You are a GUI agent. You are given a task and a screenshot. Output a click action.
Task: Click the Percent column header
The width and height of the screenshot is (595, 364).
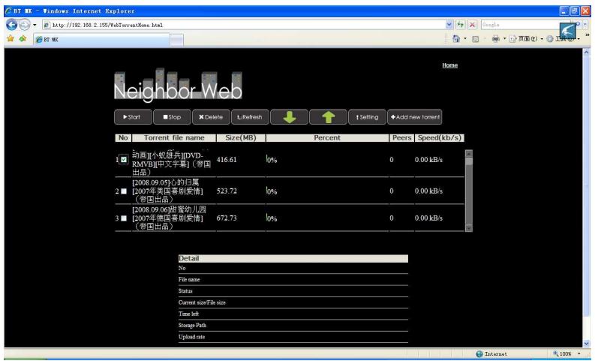tap(327, 138)
